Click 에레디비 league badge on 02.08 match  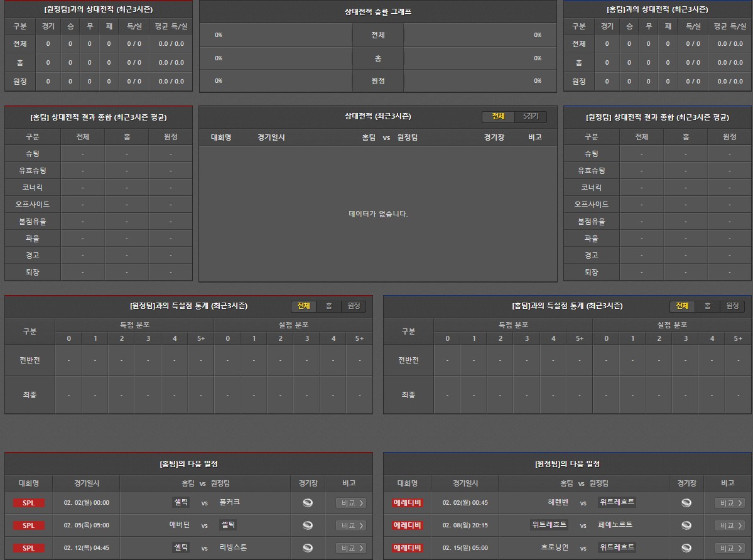(407, 525)
